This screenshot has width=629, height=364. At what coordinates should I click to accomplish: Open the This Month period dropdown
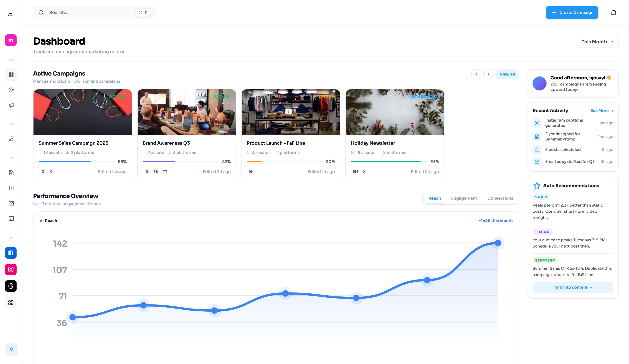598,42
